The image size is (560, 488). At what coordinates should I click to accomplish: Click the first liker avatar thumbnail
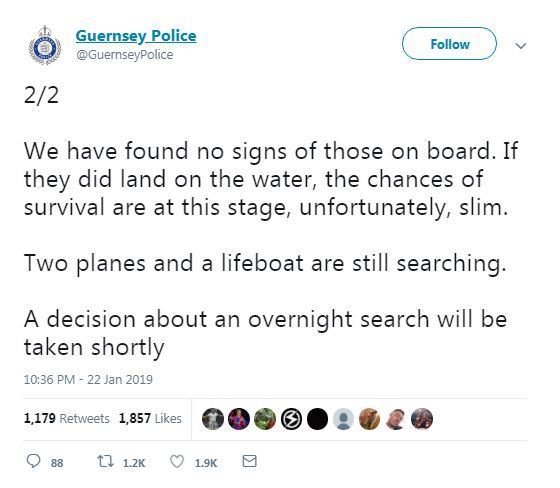[x=213, y=419]
